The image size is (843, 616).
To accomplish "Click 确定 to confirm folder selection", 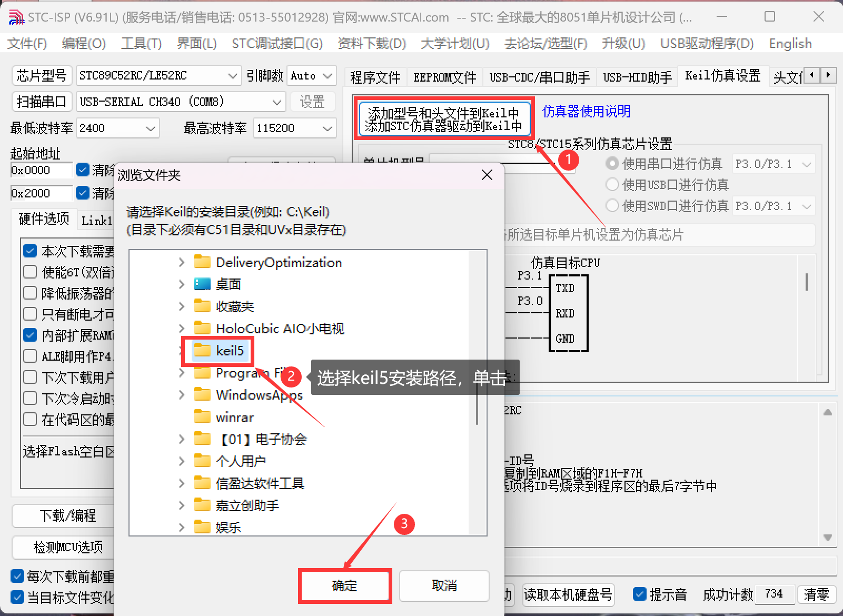I will pyautogui.click(x=344, y=585).
